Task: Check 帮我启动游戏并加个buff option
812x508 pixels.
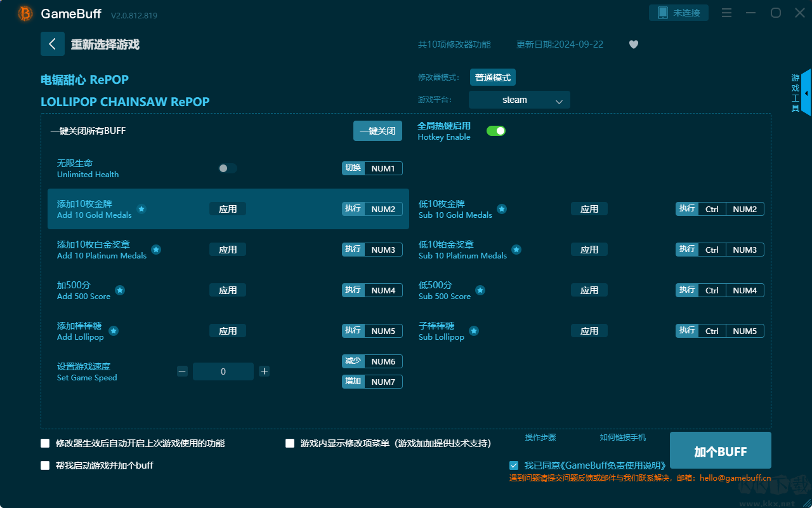Action: 45,465
